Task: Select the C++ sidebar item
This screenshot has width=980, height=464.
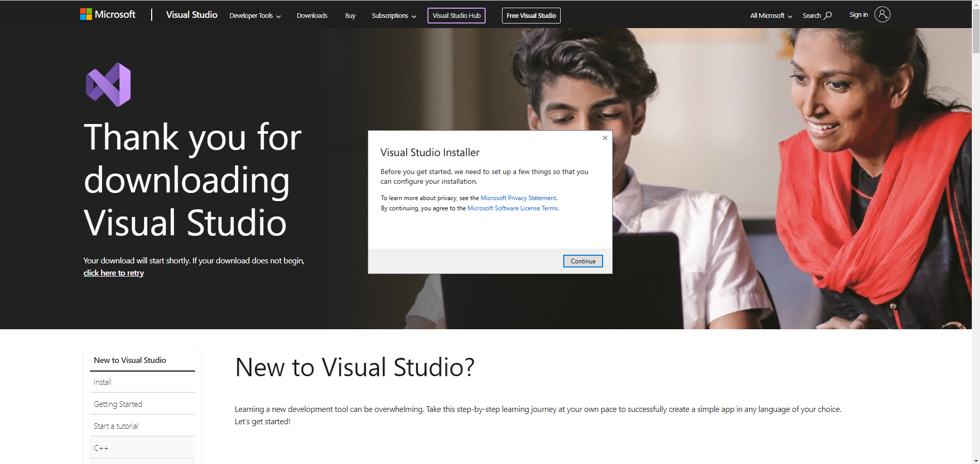Action: point(142,448)
